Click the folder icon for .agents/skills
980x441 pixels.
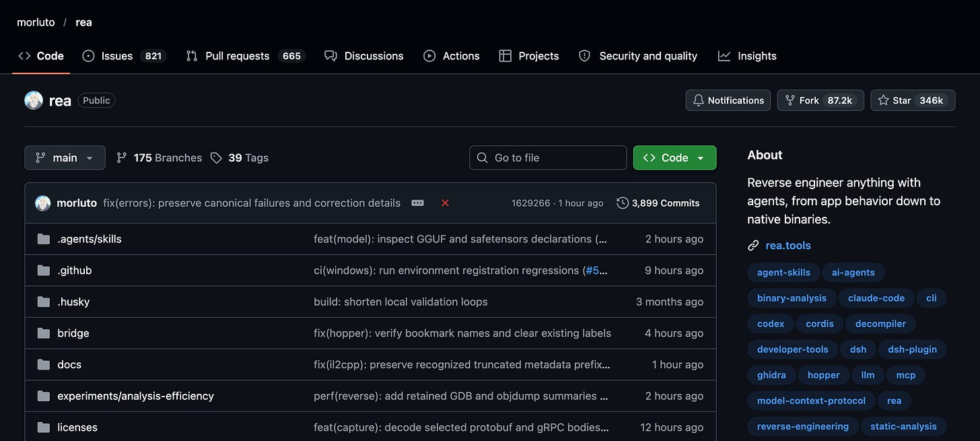pyautogui.click(x=44, y=239)
